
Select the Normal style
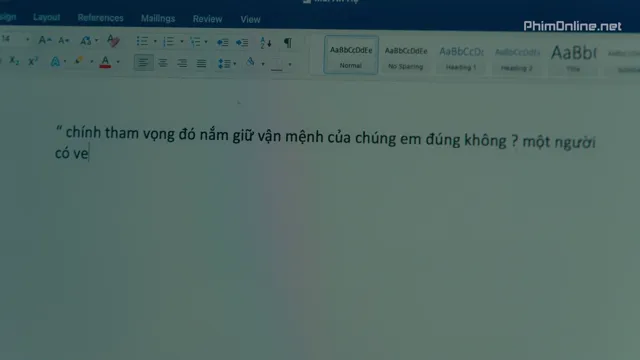351,55
